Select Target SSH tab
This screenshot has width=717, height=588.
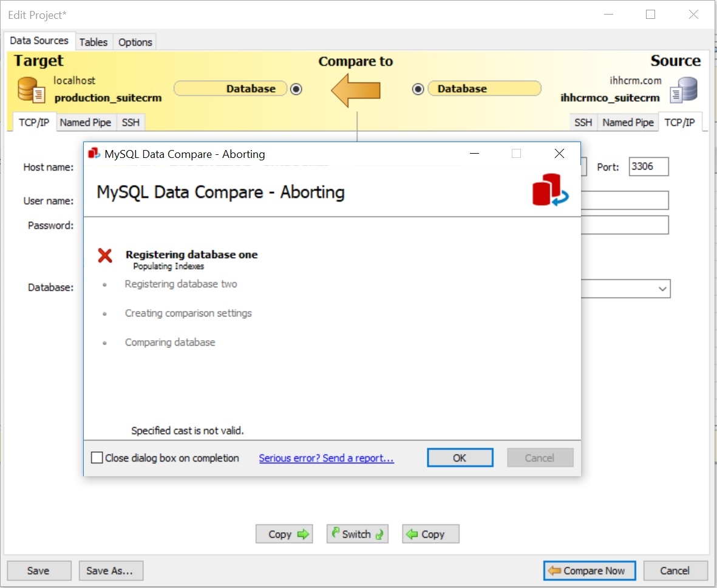[x=131, y=123]
